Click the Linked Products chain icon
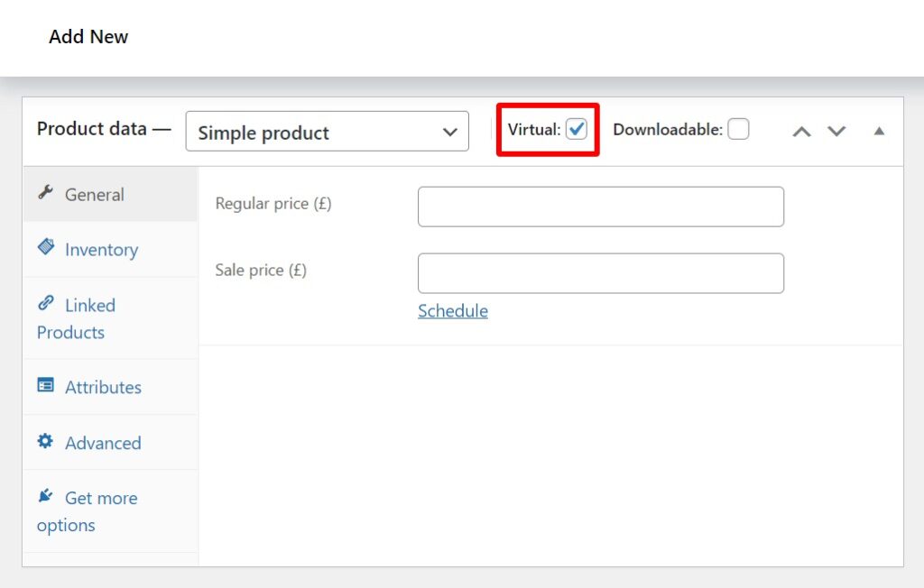 pyautogui.click(x=47, y=304)
